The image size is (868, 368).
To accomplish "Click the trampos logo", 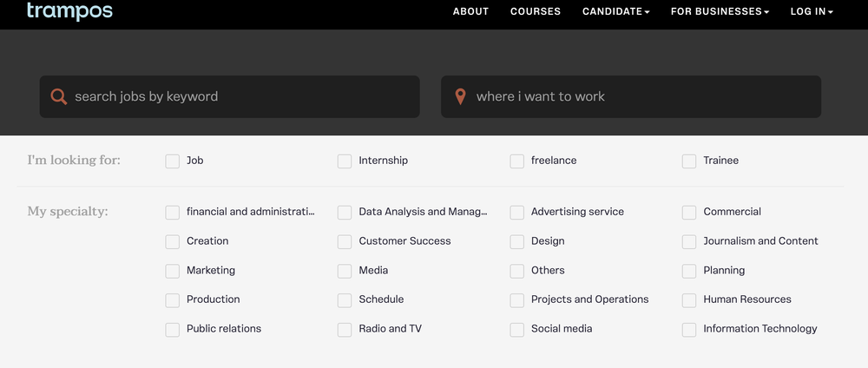I will [69, 11].
